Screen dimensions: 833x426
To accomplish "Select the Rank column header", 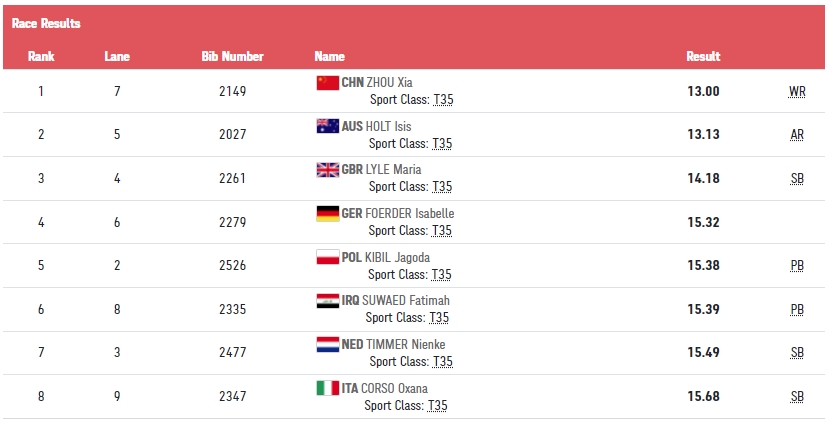I will tap(41, 56).
